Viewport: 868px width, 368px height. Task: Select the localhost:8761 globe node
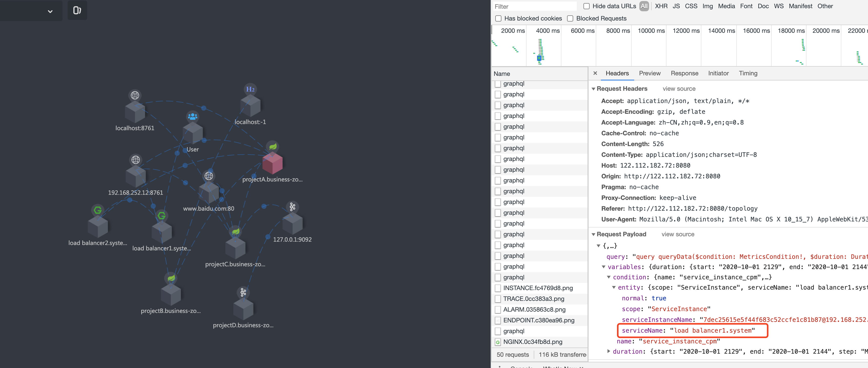pyautogui.click(x=135, y=111)
